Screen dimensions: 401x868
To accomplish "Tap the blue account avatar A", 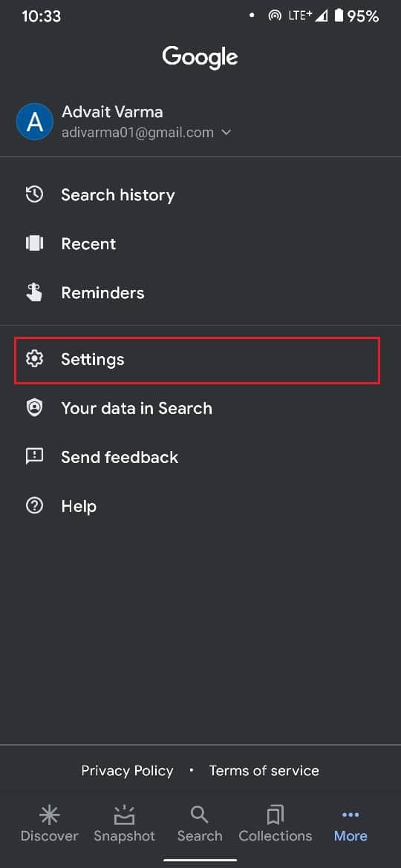I will tap(35, 122).
